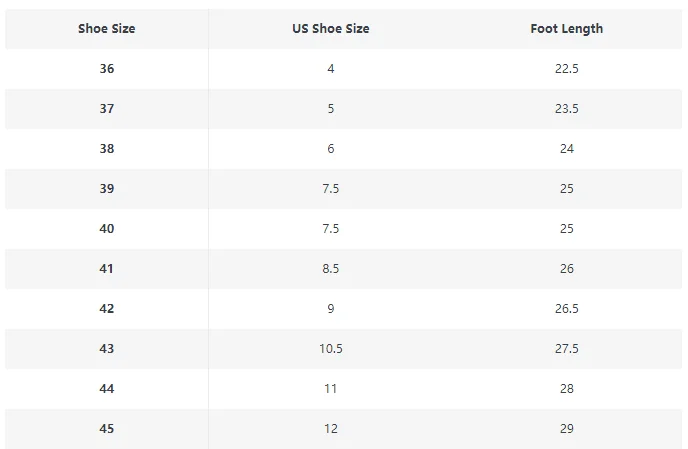
Task: Select the 22.5 foot length cell
Action: (566, 69)
